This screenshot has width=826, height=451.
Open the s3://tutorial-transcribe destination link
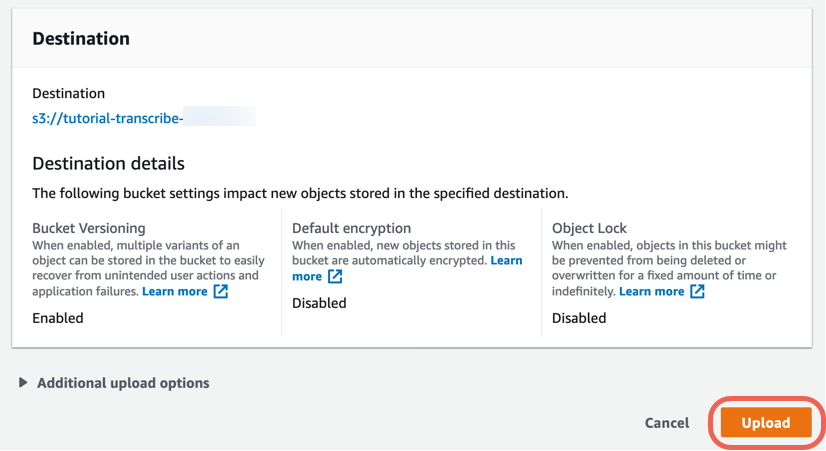pos(107,118)
